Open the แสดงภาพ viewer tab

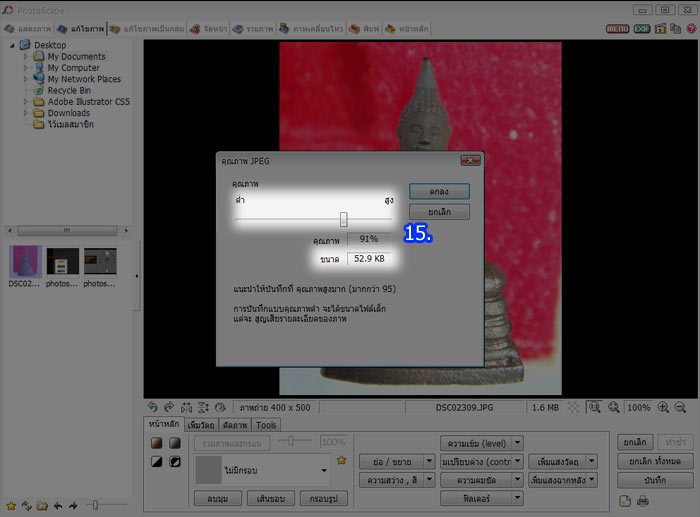[28, 29]
